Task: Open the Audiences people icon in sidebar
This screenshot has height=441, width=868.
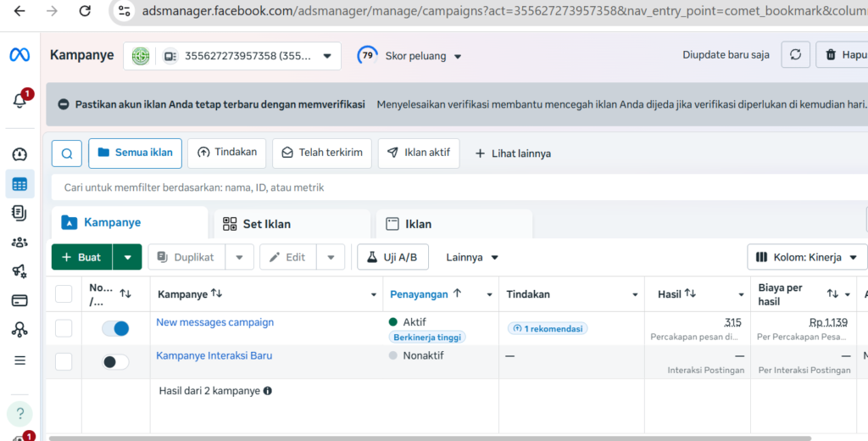Action: coord(19,243)
